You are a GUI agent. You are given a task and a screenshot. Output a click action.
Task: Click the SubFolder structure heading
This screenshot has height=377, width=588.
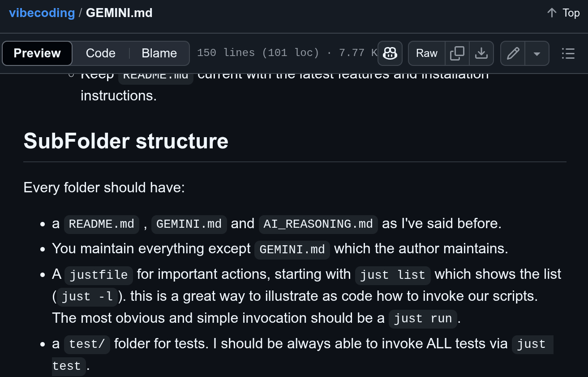tap(126, 141)
